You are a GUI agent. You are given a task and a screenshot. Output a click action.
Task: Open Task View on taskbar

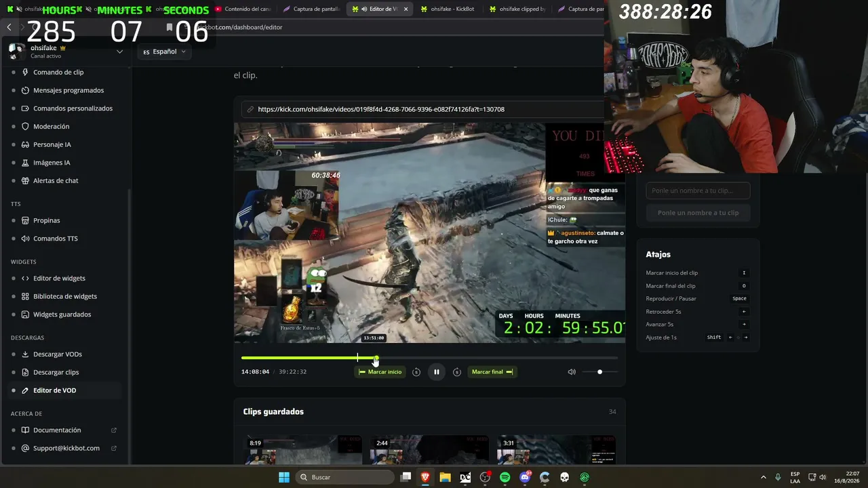tap(406, 477)
